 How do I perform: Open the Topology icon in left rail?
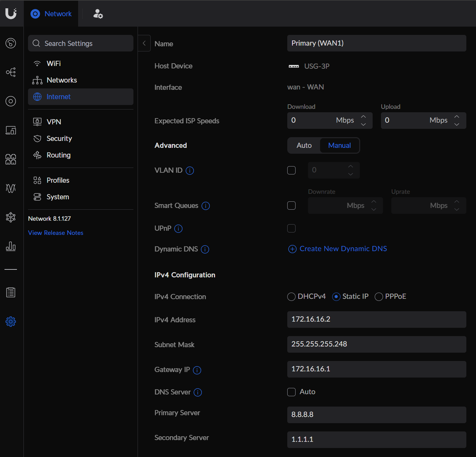click(11, 72)
